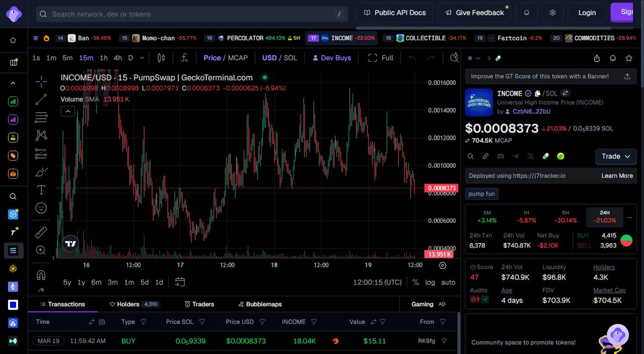Select the crosshair cursor tool
Screen dimensions: 644x354
click(41, 82)
